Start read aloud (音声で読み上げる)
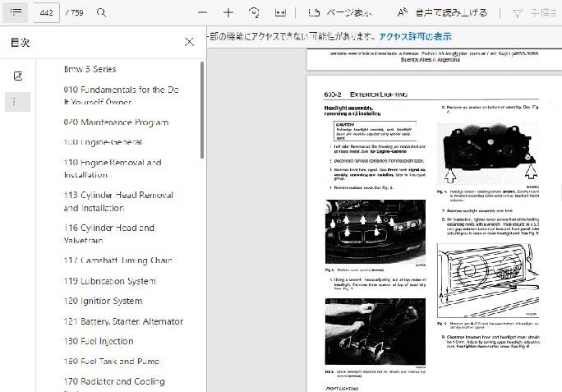 pos(442,12)
